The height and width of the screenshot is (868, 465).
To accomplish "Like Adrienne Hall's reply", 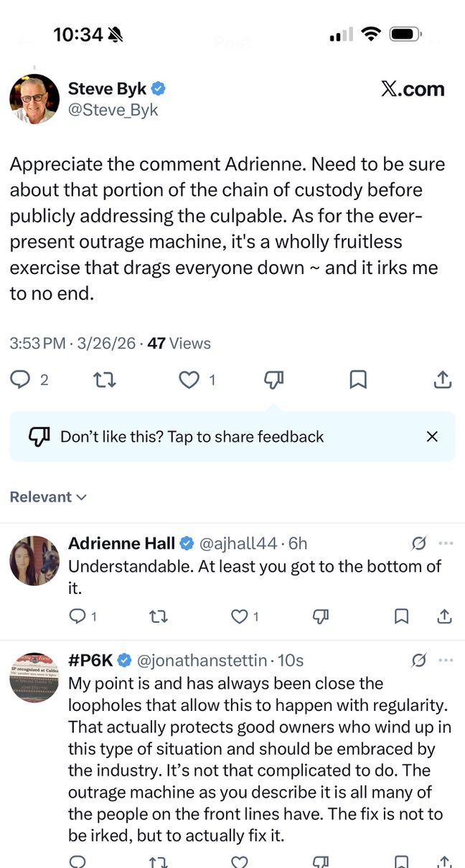I will point(240,616).
